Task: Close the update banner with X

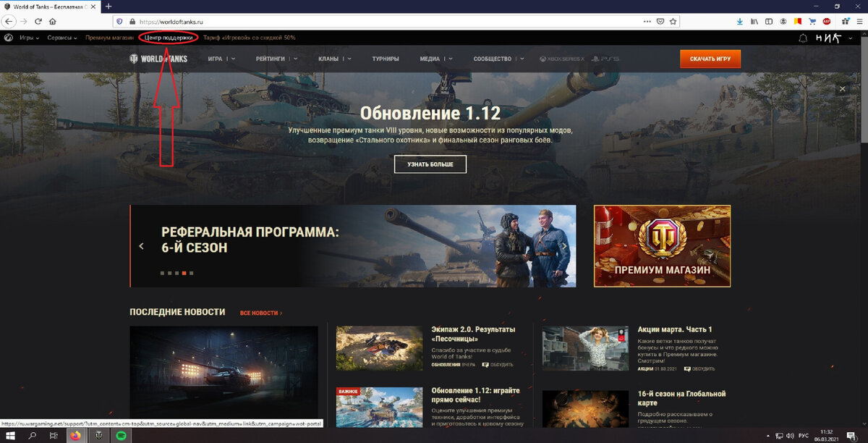Action: 842,88
